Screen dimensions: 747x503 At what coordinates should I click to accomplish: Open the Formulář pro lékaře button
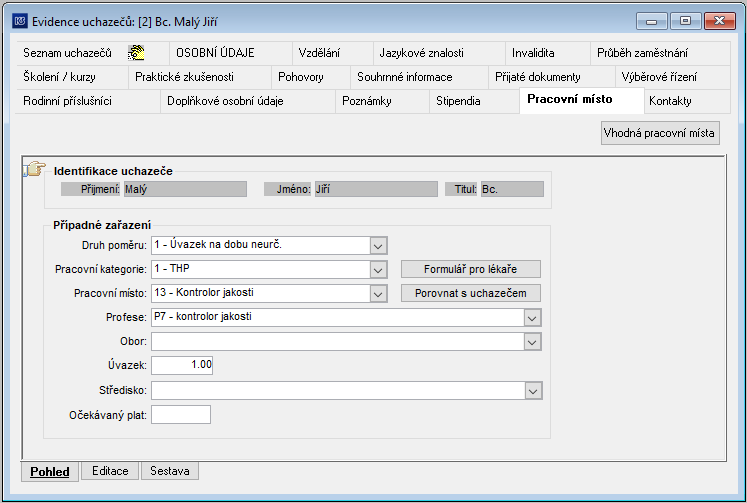pyautogui.click(x=471, y=269)
